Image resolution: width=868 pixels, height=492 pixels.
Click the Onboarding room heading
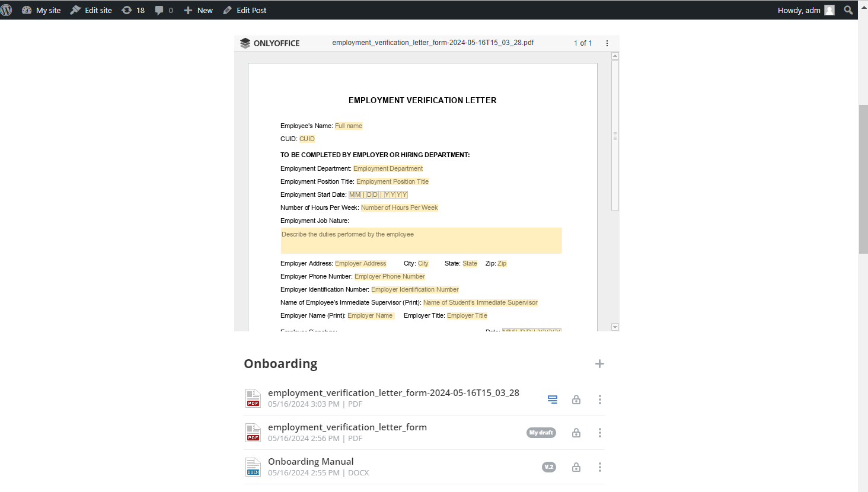pos(280,363)
